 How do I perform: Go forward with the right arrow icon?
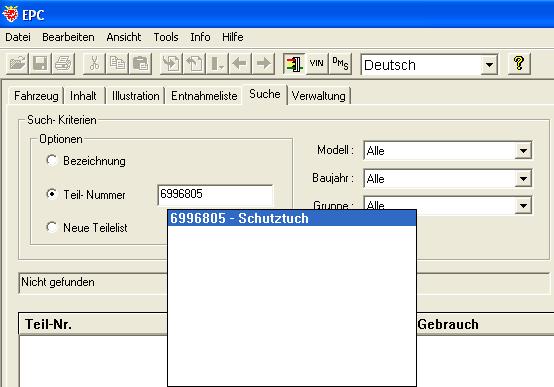pos(263,64)
